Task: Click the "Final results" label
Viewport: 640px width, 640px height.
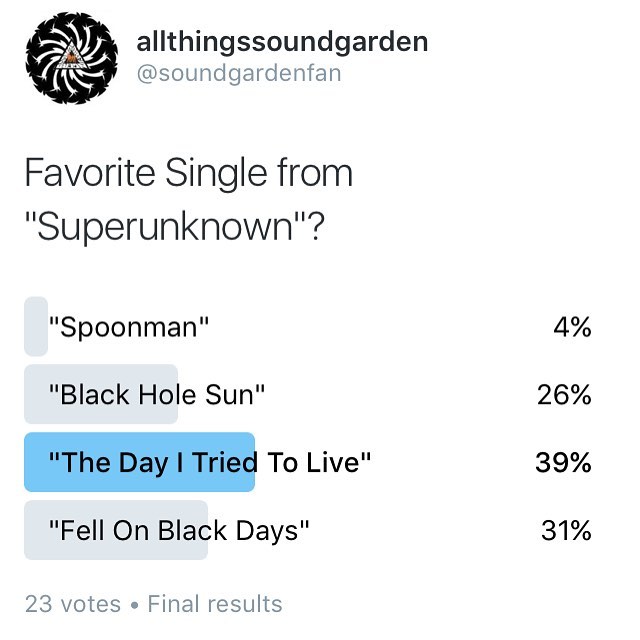Action: tap(215, 604)
